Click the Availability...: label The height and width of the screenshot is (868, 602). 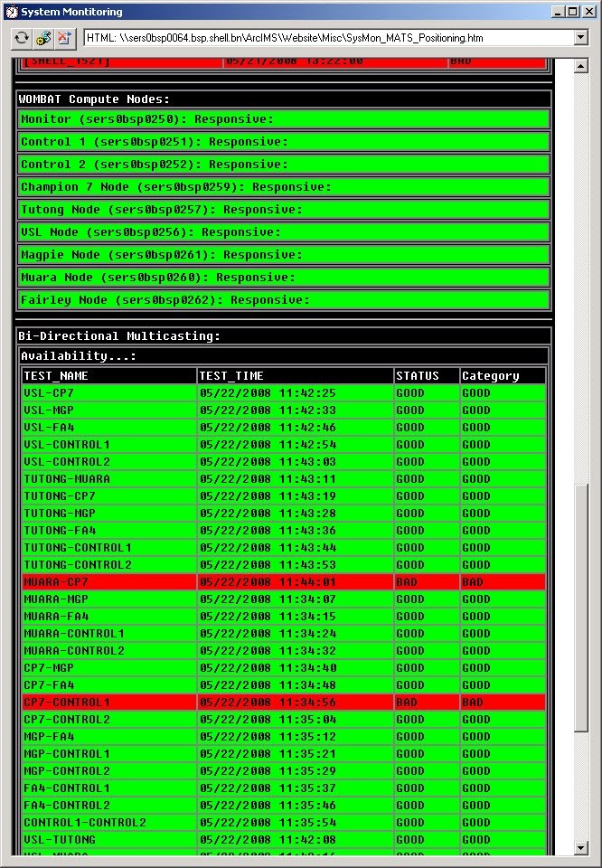79,356
